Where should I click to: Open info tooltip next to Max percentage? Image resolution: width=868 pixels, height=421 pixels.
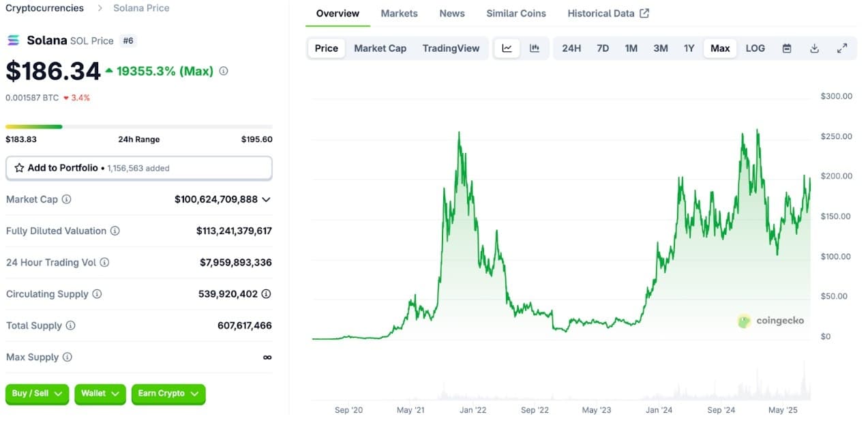pyautogui.click(x=224, y=71)
